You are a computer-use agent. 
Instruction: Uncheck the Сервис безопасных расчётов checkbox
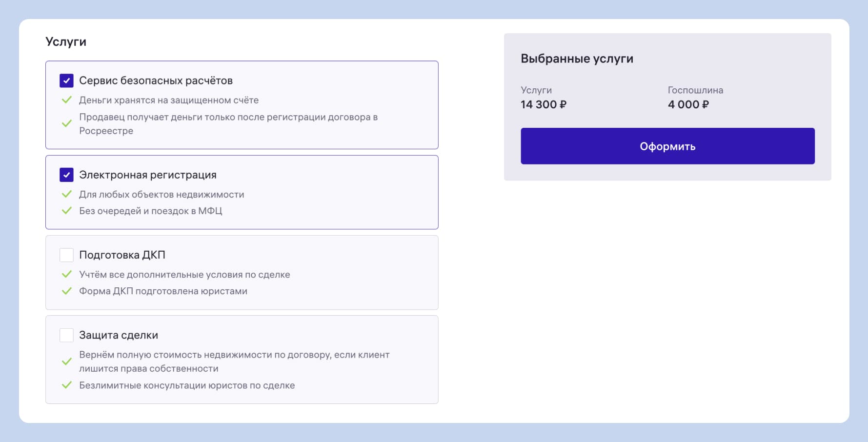click(x=66, y=80)
